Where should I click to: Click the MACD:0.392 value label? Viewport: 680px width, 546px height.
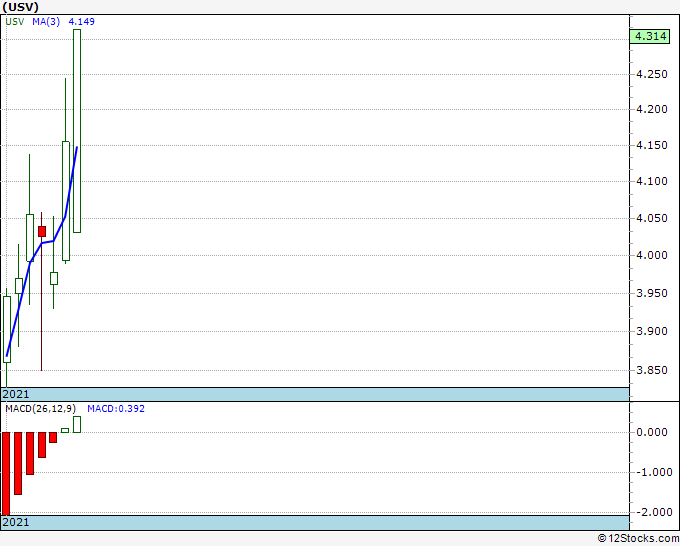pyautogui.click(x=116, y=409)
